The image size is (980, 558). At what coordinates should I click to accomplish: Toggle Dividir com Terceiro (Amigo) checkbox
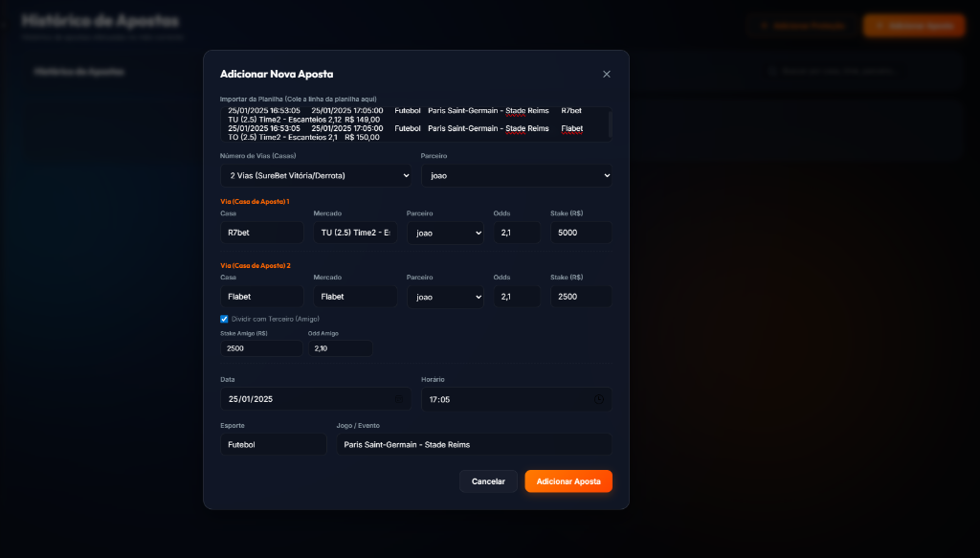(224, 319)
